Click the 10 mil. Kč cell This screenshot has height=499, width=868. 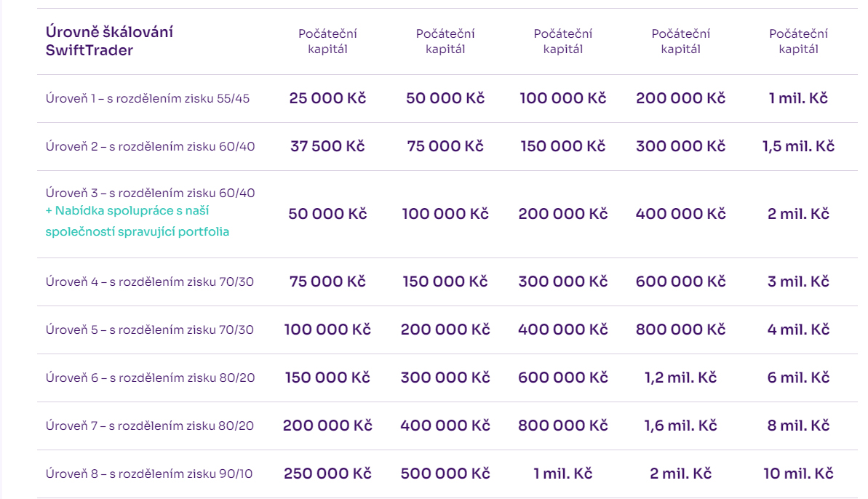pos(798,474)
